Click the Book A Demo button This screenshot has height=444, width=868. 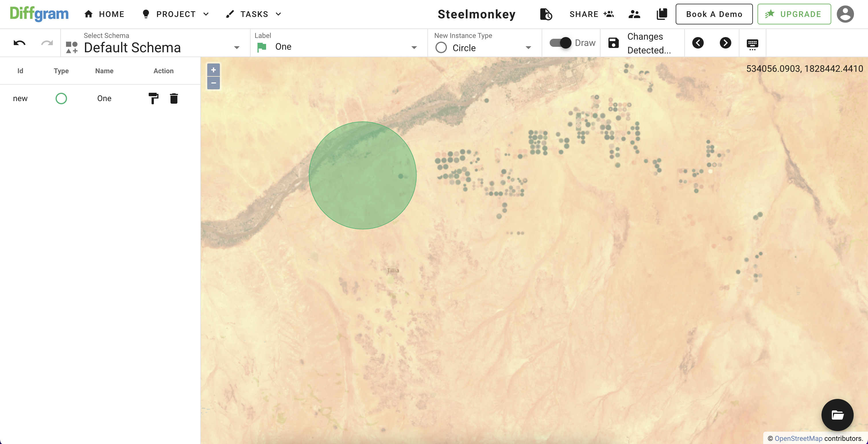point(714,14)
